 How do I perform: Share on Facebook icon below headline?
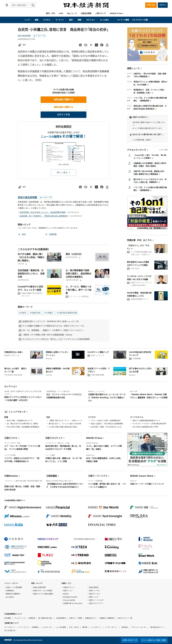click(102, 45)
